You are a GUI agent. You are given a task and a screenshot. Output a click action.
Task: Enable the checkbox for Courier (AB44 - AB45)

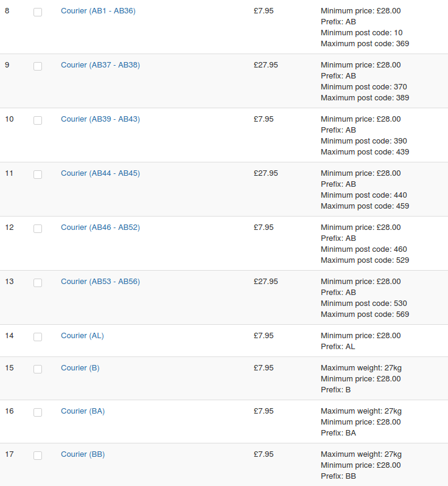pyautogui.click(x=38, y=175)
